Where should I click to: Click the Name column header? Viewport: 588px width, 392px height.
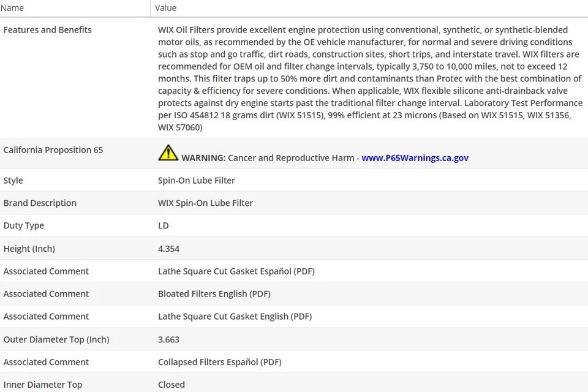click(12, 8)
